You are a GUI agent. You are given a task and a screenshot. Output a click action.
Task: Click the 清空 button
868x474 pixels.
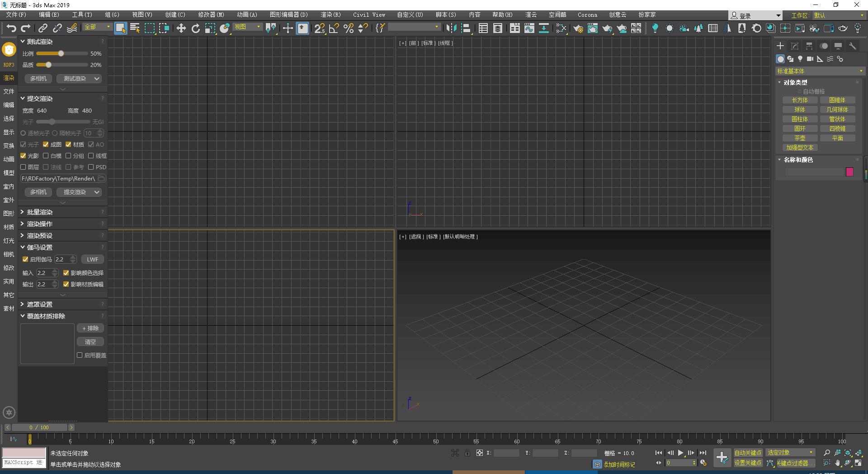pos(90,342)
